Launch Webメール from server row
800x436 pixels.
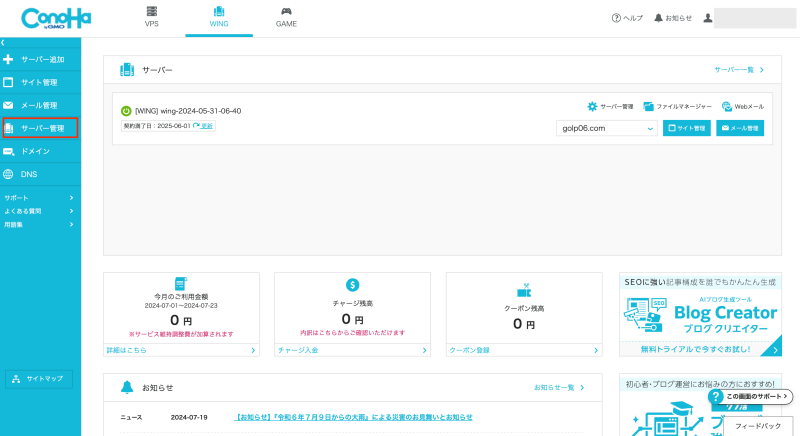[x=726, y=106]
